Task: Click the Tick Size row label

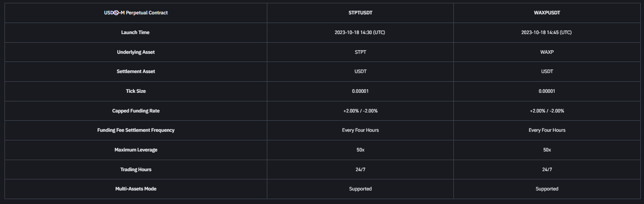Action: coord(136,91)
